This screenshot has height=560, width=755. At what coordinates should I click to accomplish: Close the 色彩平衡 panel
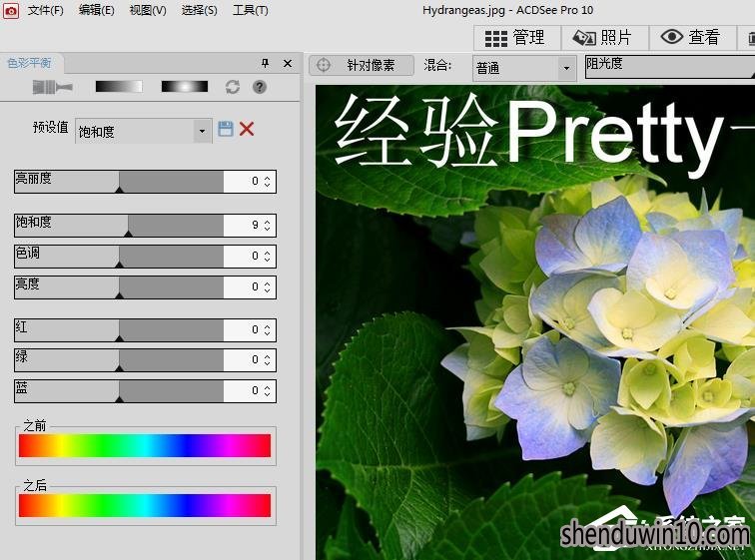288,63
